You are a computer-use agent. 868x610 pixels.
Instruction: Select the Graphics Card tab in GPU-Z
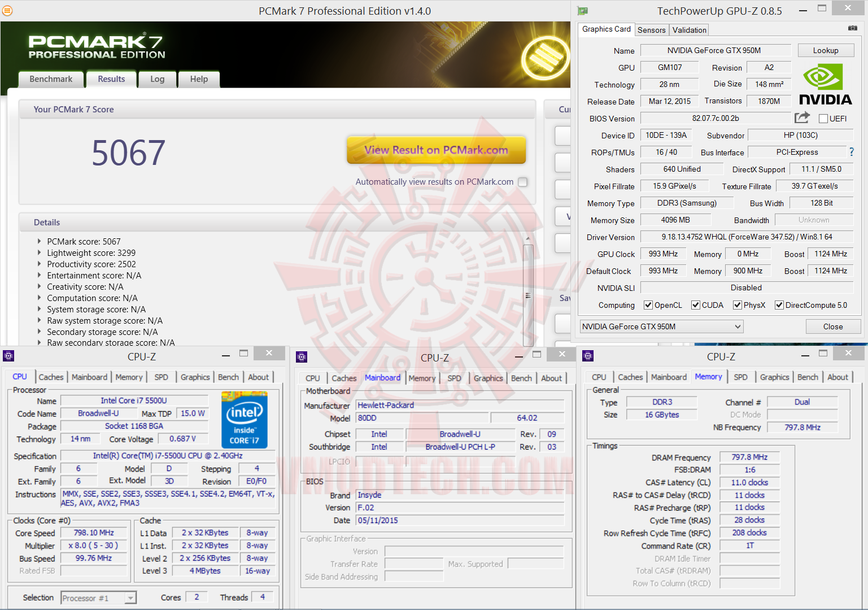point(607,29)
